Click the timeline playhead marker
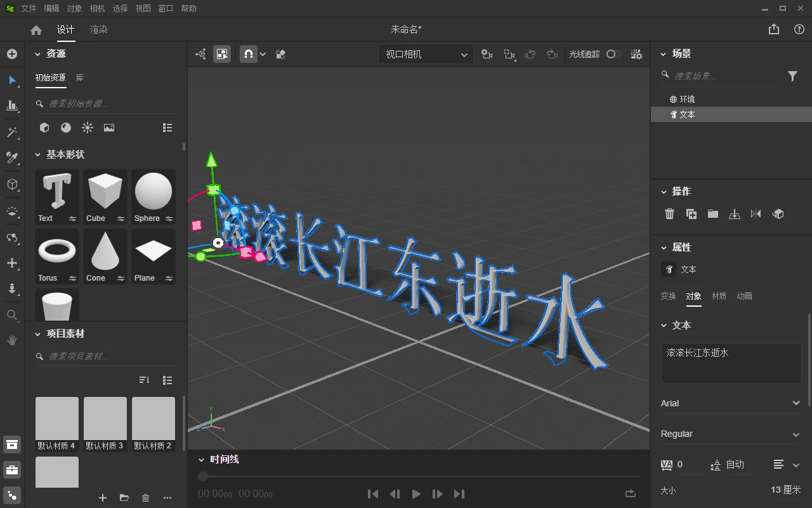Screen dimensions: 812x508 click(x=203, y=476)
